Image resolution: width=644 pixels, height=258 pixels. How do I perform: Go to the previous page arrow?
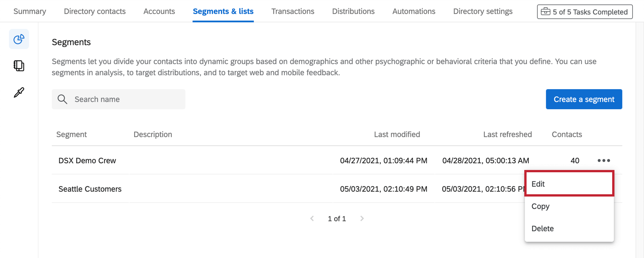[x=312, y=219]
